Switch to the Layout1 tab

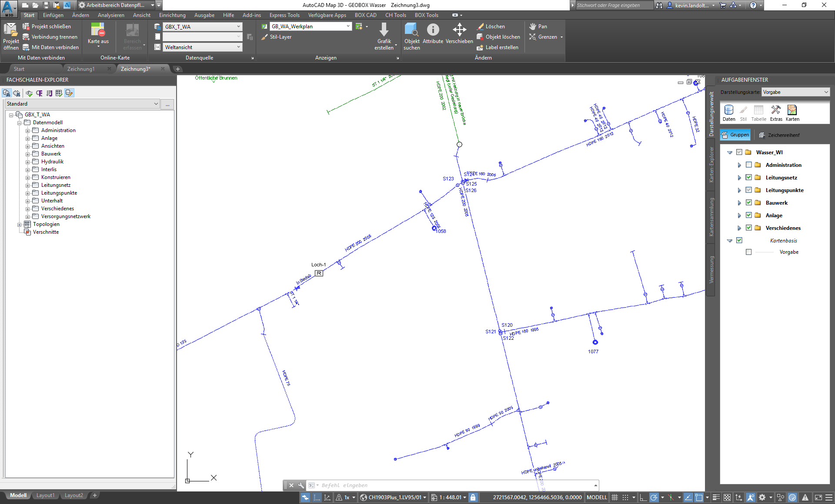pos(45,495)
